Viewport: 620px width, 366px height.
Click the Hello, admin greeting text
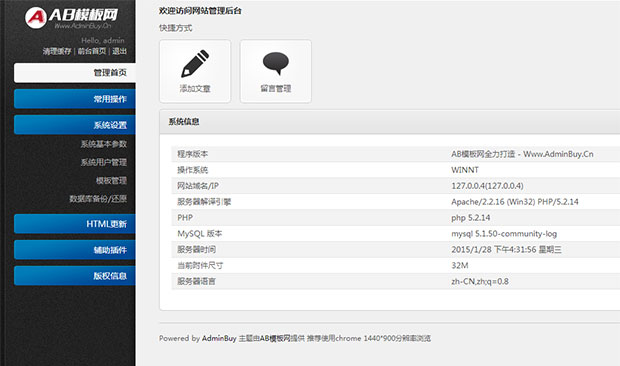[x=102, y=40]
